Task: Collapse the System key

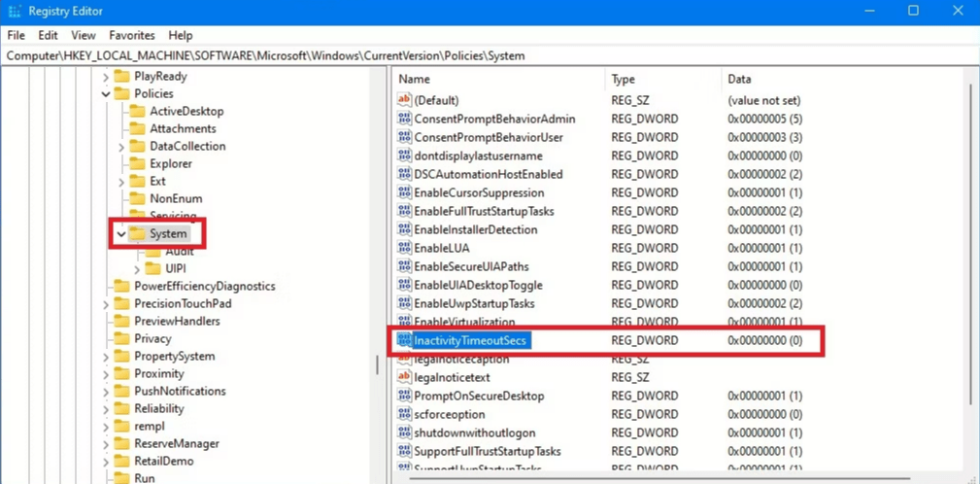Action: coord(121,234)
